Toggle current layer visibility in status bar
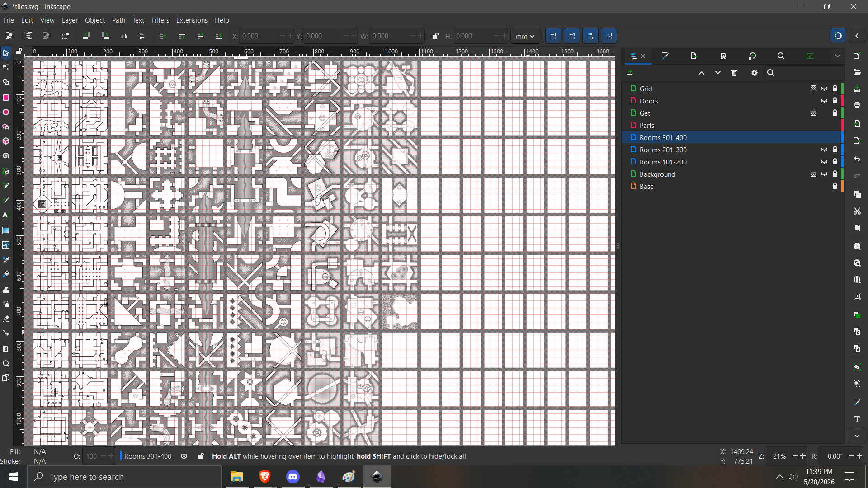 pyautogui.click(x=184, y=456)
